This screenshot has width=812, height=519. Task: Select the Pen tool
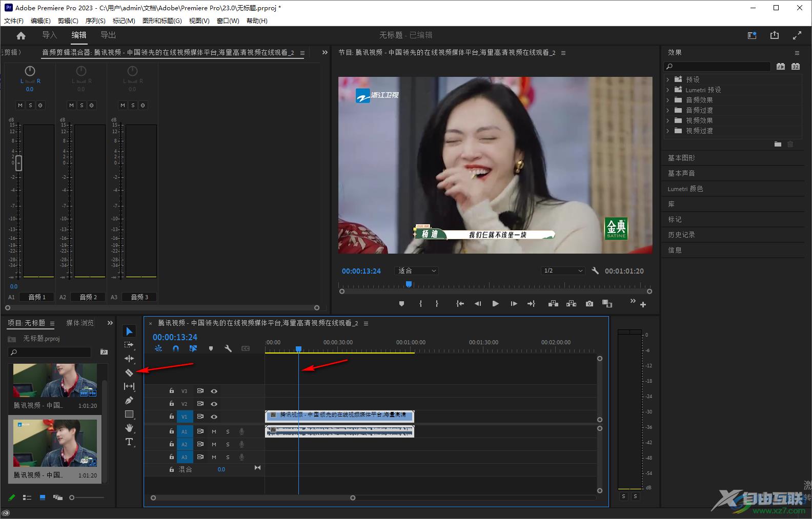coord(129,400)
